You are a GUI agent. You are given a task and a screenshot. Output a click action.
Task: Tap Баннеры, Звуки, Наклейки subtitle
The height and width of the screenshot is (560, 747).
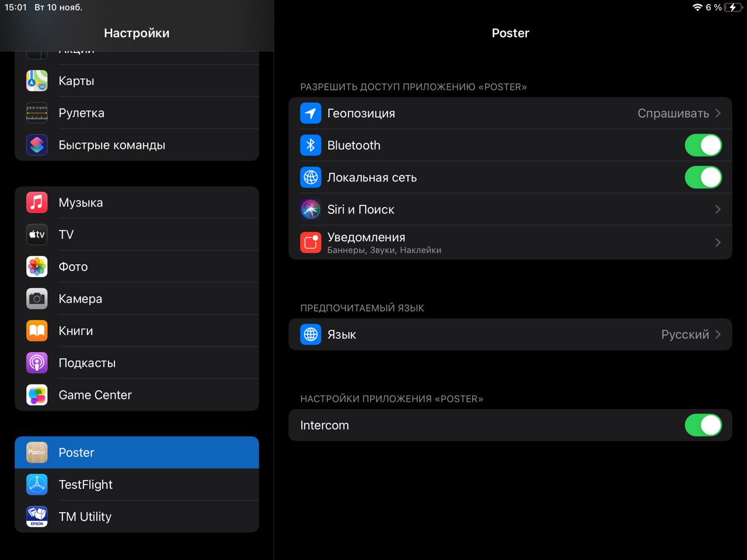[x=384, y=250]
